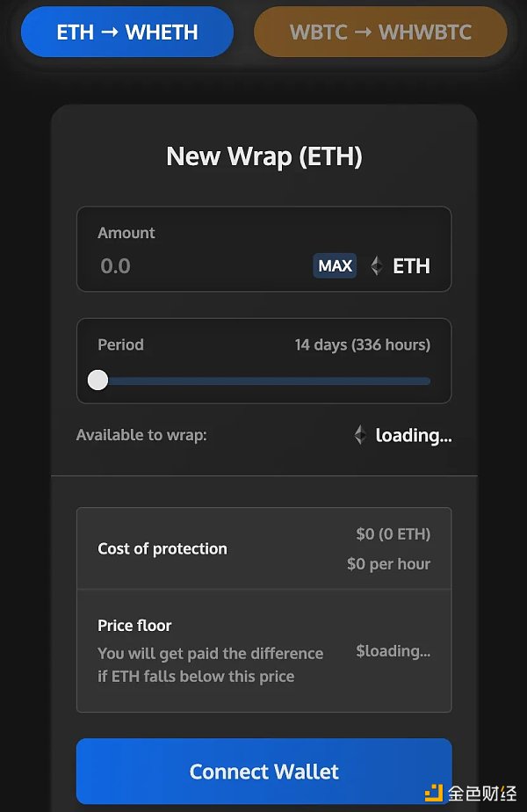Screen dimensions: 527x812
Task: Click the middle of the Period slider track
Action: point(263,381)
